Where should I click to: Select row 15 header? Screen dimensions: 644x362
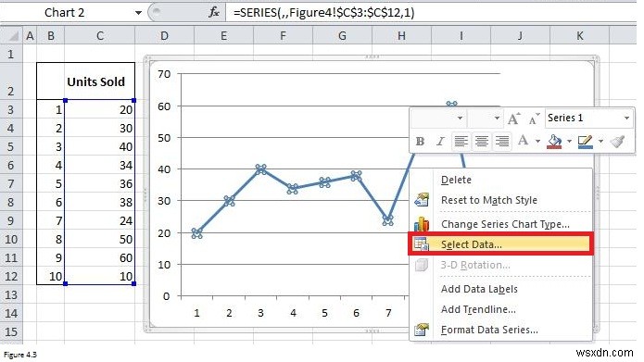[11, 331]
